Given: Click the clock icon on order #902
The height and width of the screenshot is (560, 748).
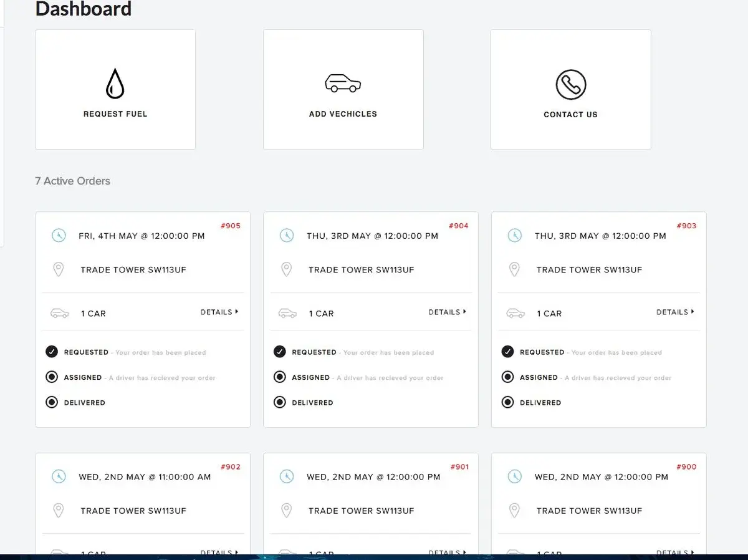Looking at the screenshot, I should click(59, 476).
